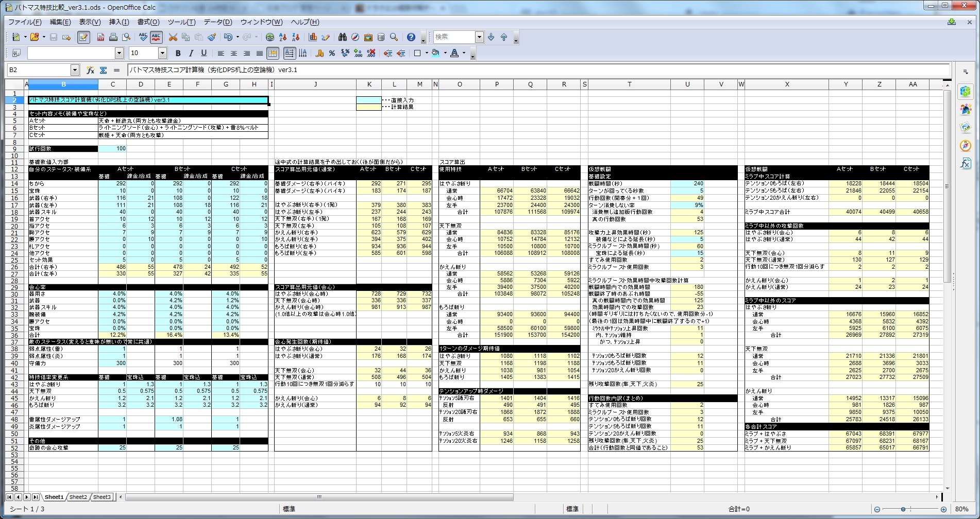Screen dimensions: 980x519
Task: Click the zoom slider handle
Action: pyautogui.click(x=903, y=509)
